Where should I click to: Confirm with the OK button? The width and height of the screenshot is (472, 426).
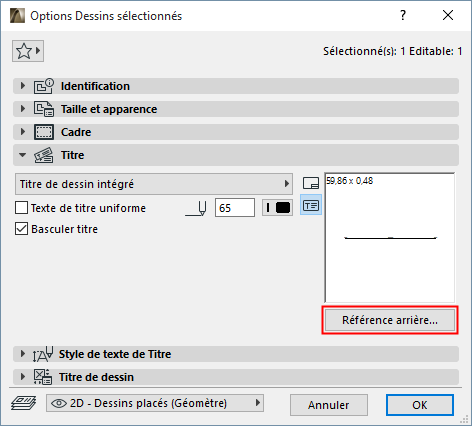tap(420, 405)
